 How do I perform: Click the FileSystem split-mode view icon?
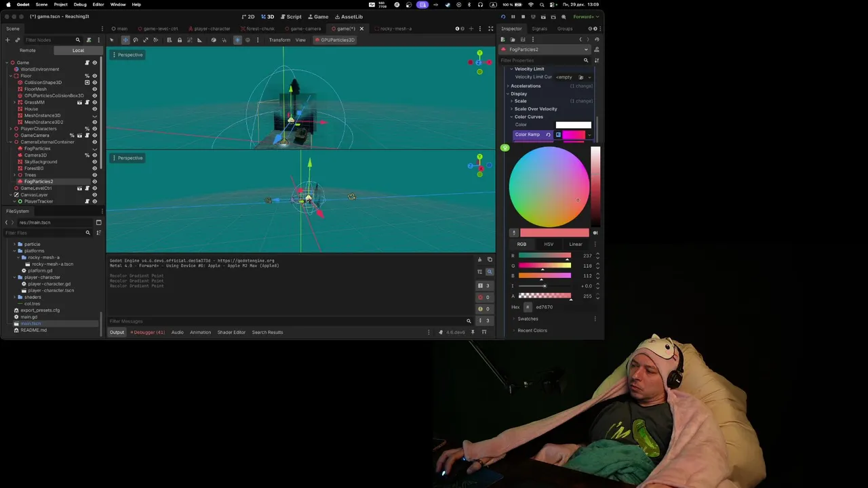[98, 222]
